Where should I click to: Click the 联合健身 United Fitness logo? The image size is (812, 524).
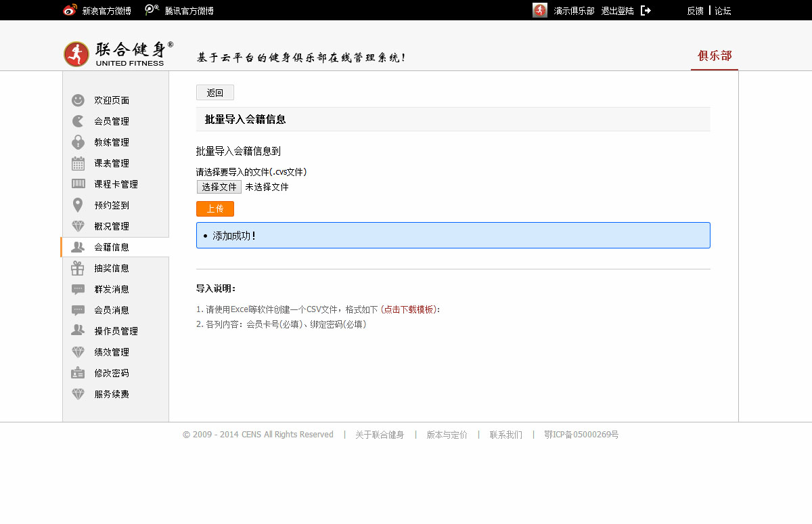[x=118, y=54]
